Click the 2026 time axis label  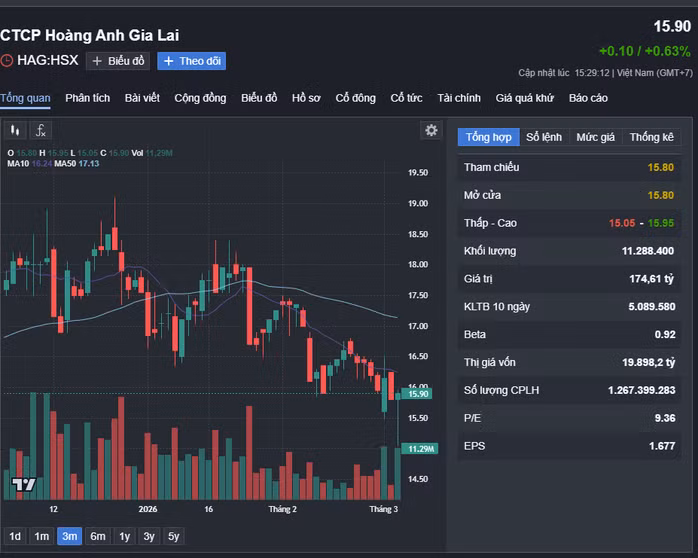pyautogui.click(x=148, y=509)
